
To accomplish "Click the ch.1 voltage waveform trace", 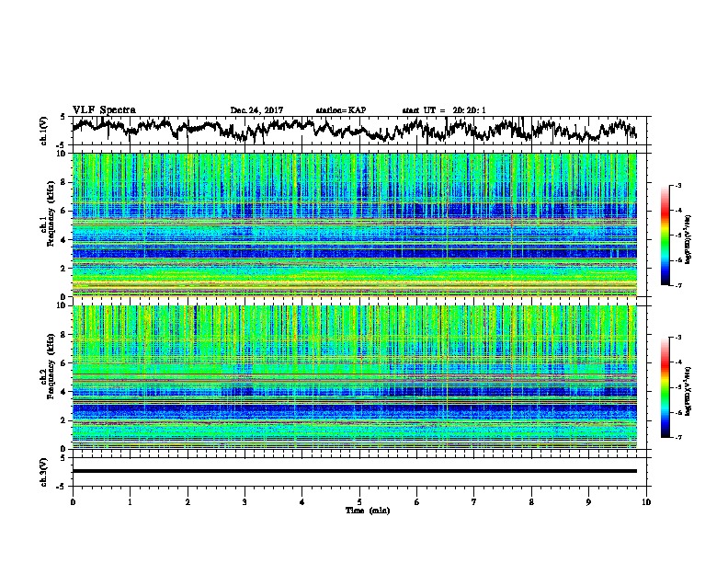I will (354, 130).
